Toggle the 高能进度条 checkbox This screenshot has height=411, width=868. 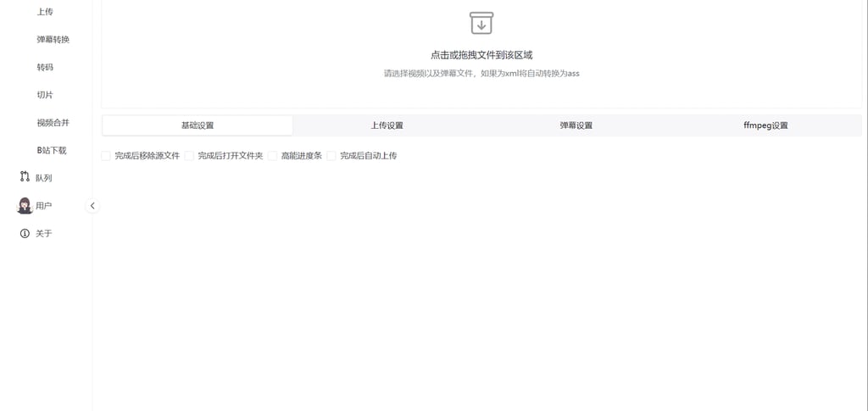point(272,156)
